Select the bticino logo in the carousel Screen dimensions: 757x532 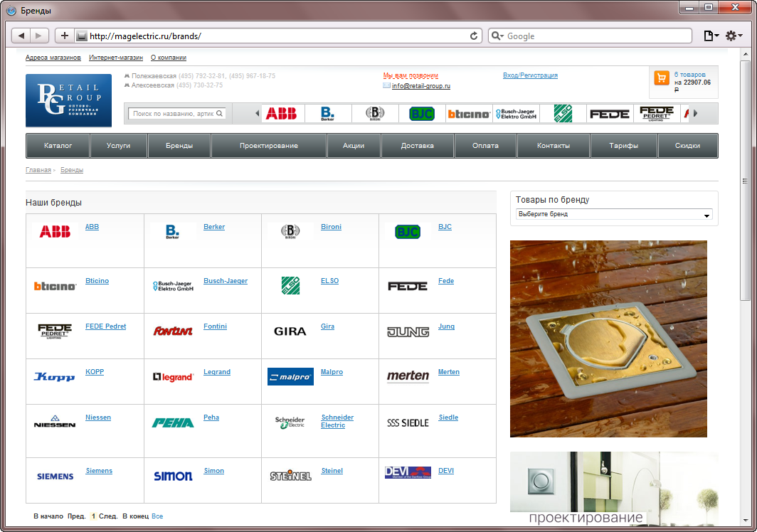(x=468, y=114)
